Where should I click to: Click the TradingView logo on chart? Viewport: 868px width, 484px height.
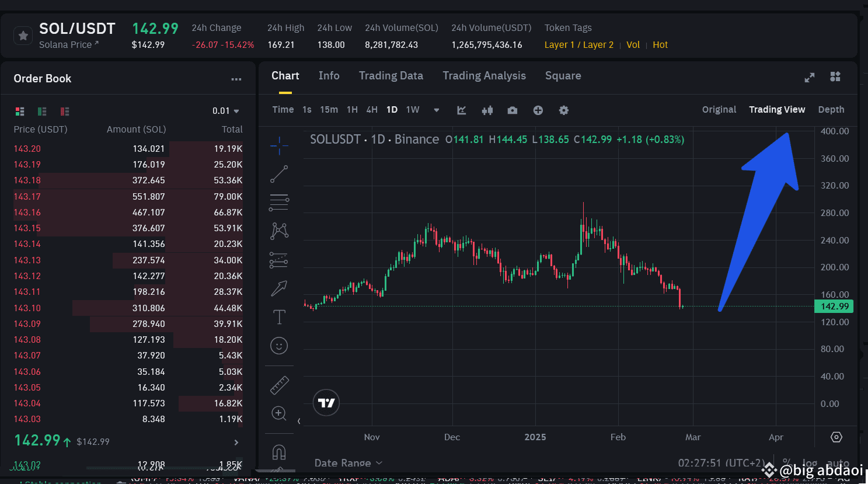click(326, 403)
